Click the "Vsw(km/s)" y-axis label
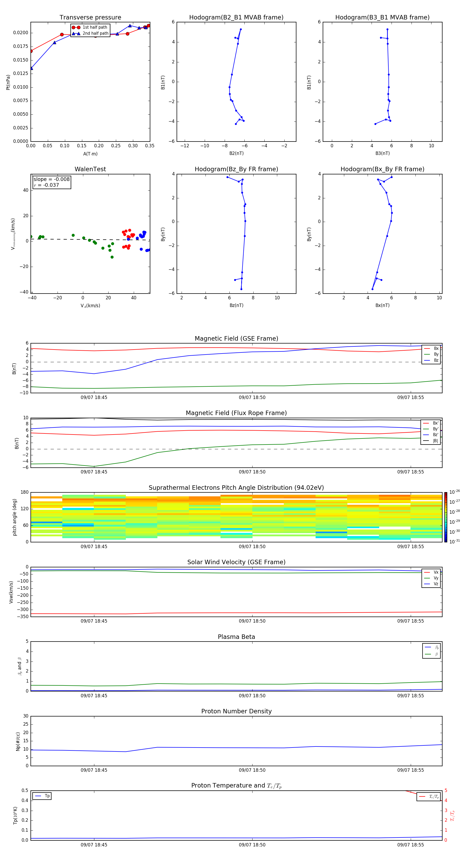 pyautogui.click(x=11, y=592)
